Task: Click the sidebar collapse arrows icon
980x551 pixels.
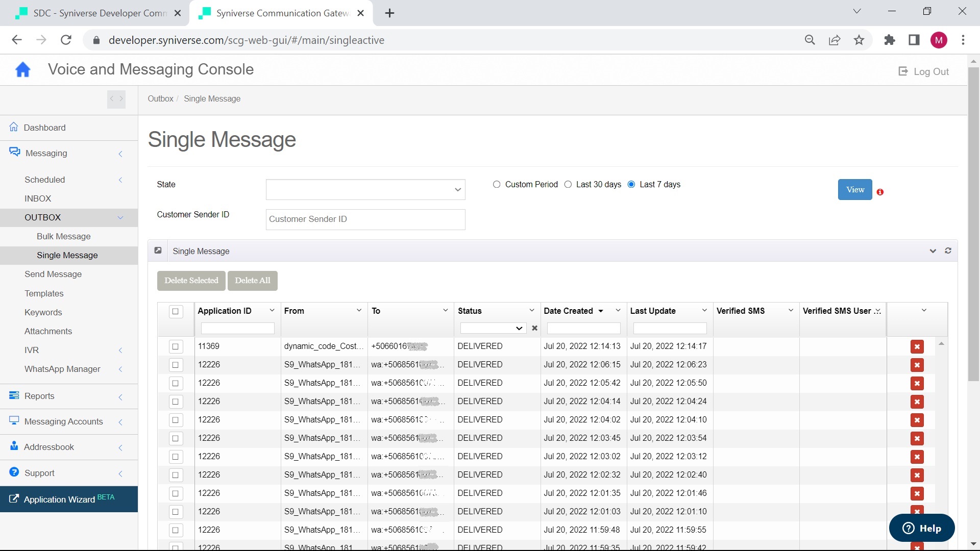Action: [x=116, y=99]
